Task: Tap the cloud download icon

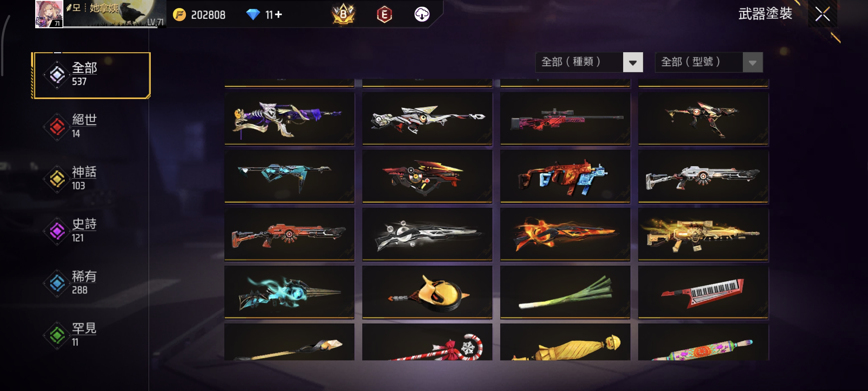Action: click(x=422, y=14)
